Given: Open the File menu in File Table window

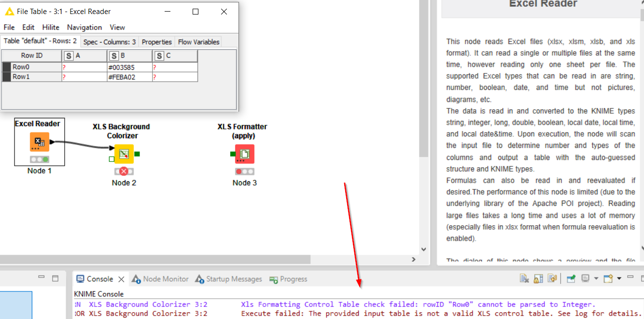Looking at the screenshot, I should point(9,27).
